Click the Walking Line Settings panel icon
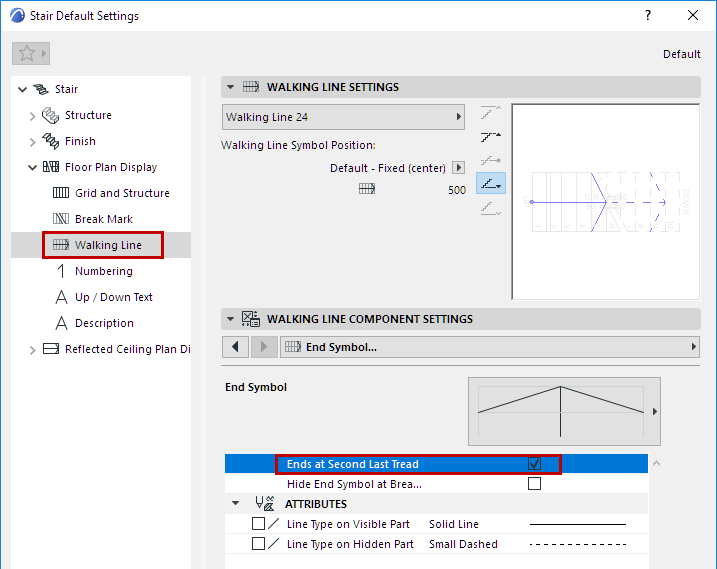 pyautogui.click(x=251, y=87)
